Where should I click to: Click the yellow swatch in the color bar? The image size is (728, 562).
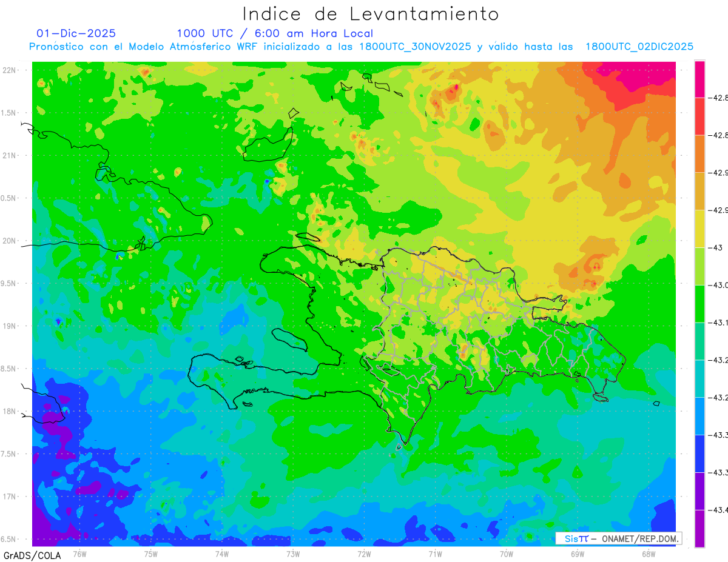tap(699, 229)
